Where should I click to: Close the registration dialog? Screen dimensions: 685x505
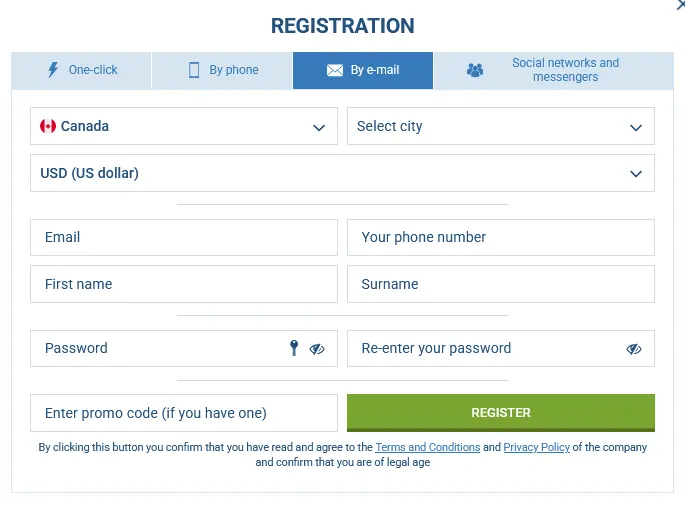680,5
